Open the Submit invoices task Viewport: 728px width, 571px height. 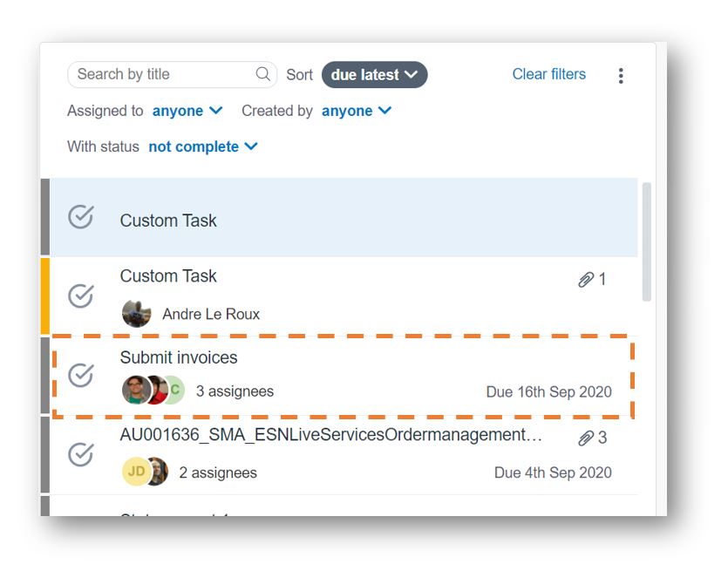(343, 376)
